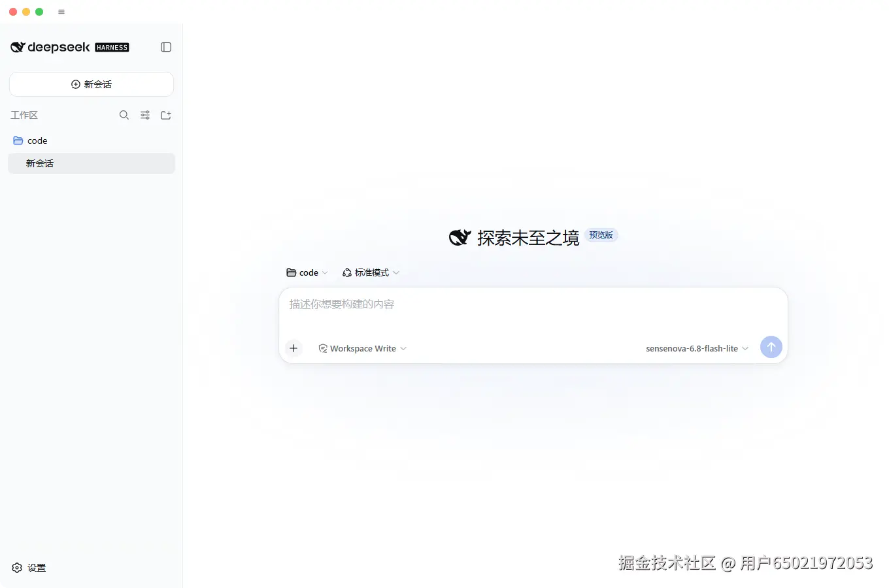Click the HARNESS badge beside the logo
Screen dimensions: 889x588
coord(112,47)
